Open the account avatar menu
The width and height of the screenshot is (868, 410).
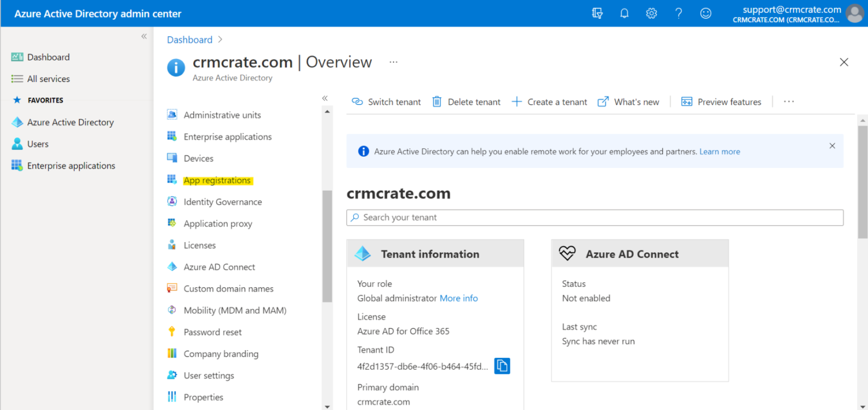click(x=854, y=13)
